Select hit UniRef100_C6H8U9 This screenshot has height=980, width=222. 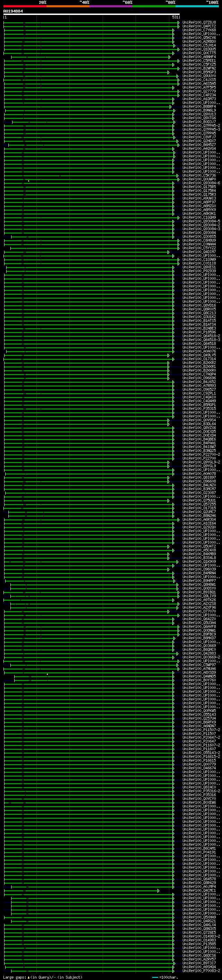pos(199,241)
